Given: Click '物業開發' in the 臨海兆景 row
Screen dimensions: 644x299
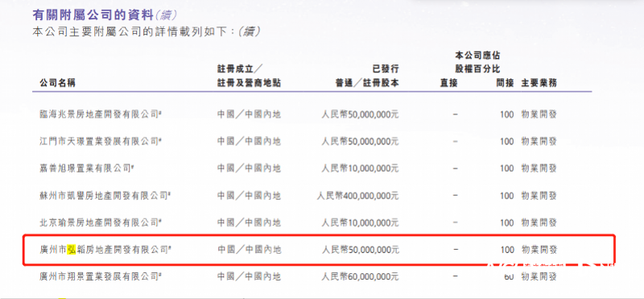Looking at the screenshot, I should coord(539,114).
